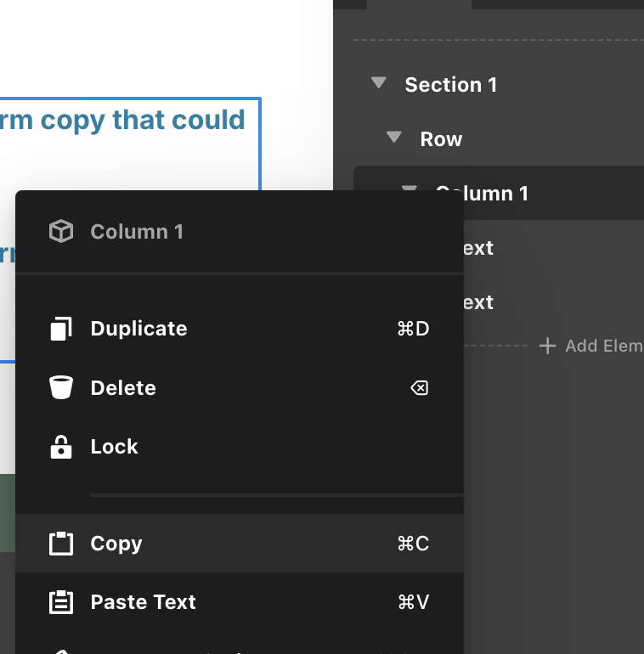644x654 pixels.
Task: Click the Duplicate icon in context menu
Action: pos(61,329)
